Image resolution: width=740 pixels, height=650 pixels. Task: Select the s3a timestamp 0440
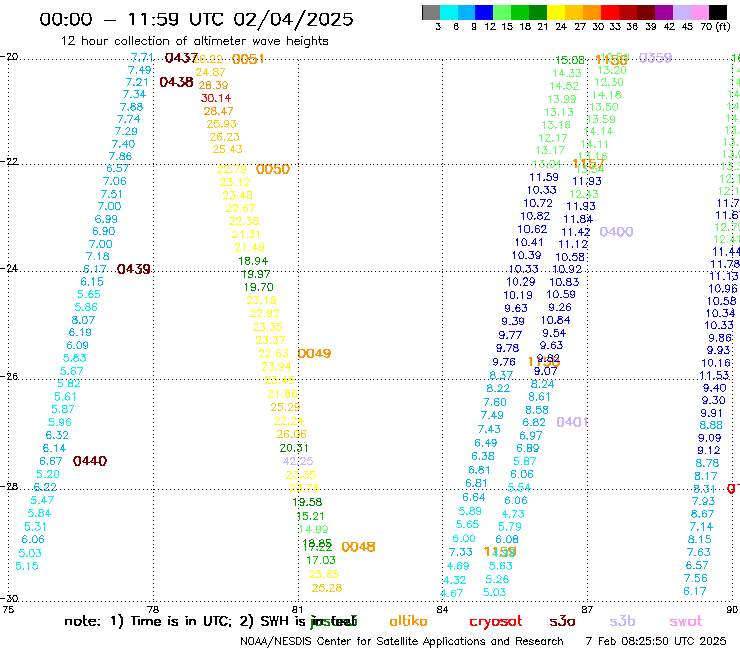90,461
